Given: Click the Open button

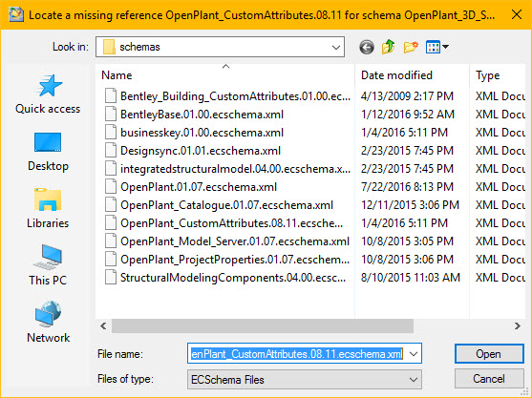Looking at the screenshot, I should (x=489, y=354).
